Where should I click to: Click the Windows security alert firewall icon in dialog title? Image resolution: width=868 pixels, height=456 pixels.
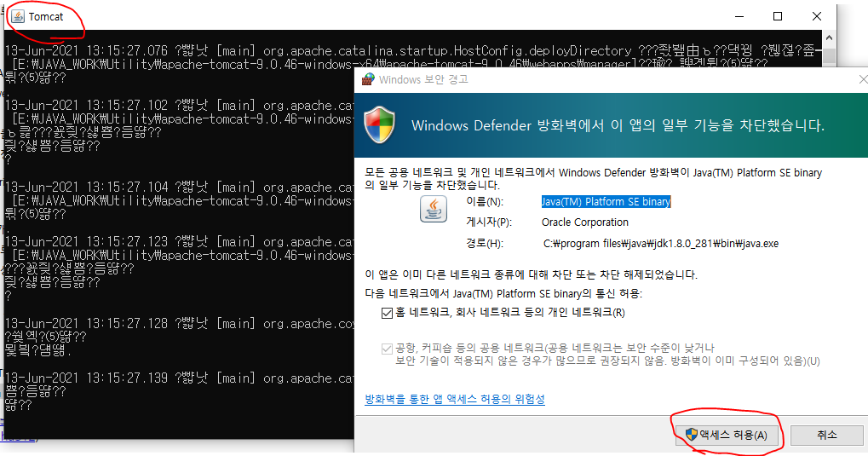click(x=368, y=79)
